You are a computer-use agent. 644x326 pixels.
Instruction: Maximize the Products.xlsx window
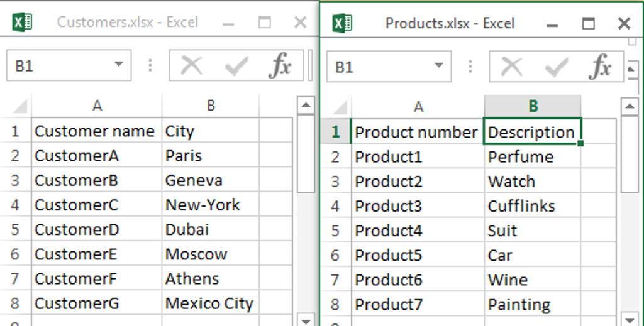click(x=589, y=24)
